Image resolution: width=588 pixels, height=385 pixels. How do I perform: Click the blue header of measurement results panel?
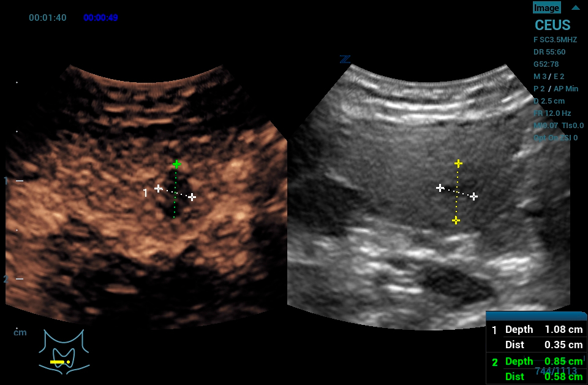pyautogui.click(x=536, y=316)
